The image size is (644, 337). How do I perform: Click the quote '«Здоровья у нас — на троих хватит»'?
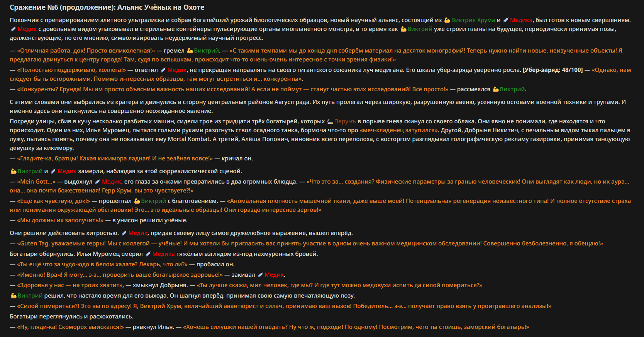coord(70,285)
